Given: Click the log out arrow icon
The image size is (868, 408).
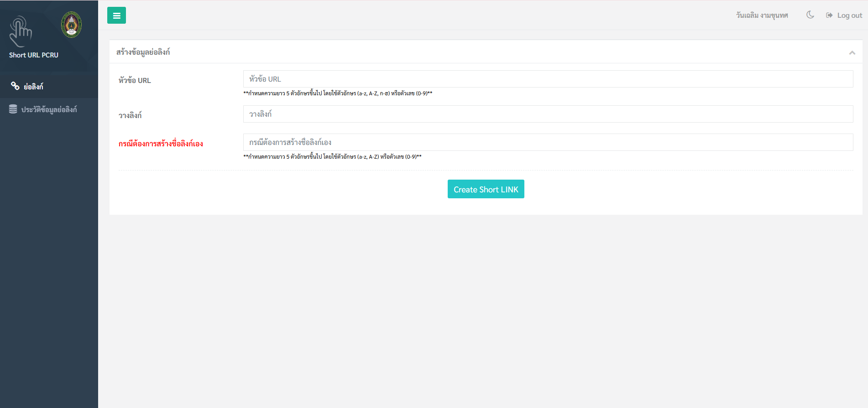Looking at the screenshot, I should 829,15.
